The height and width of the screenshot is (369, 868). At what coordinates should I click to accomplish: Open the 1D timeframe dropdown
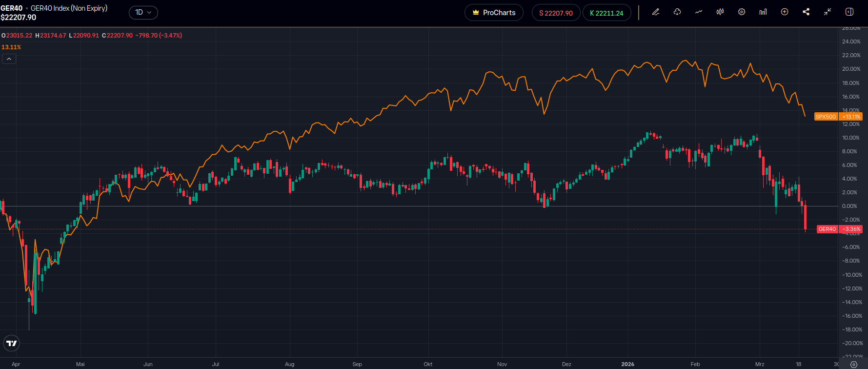point(143,12)
